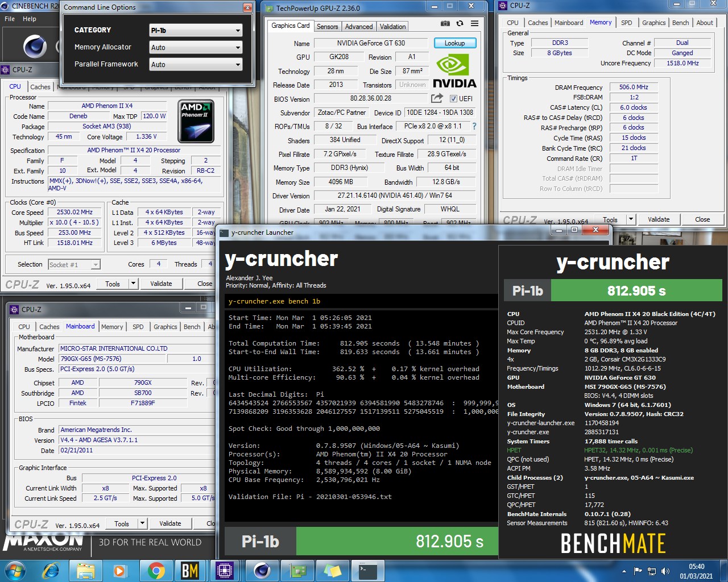Expand Tools arrow in CPU-Z Mainboard window
728x582 pixels.
click(143, 523)
